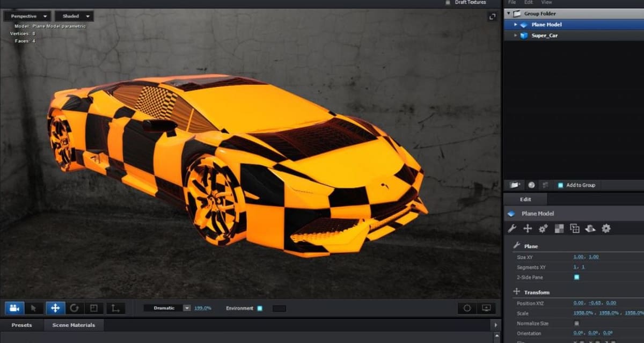The image size is (644, 343).
Task: Pick the rotate object tool
Action: point(74,308)
